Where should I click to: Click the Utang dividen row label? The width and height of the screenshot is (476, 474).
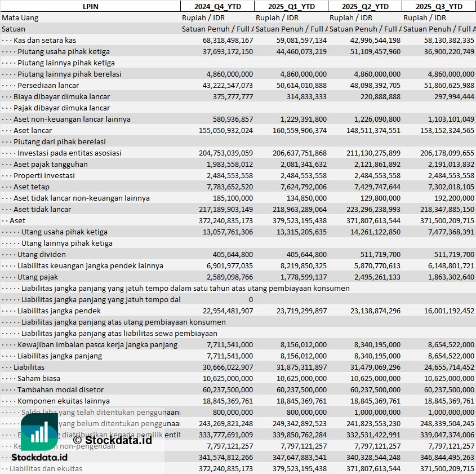(x=41, y=254)
